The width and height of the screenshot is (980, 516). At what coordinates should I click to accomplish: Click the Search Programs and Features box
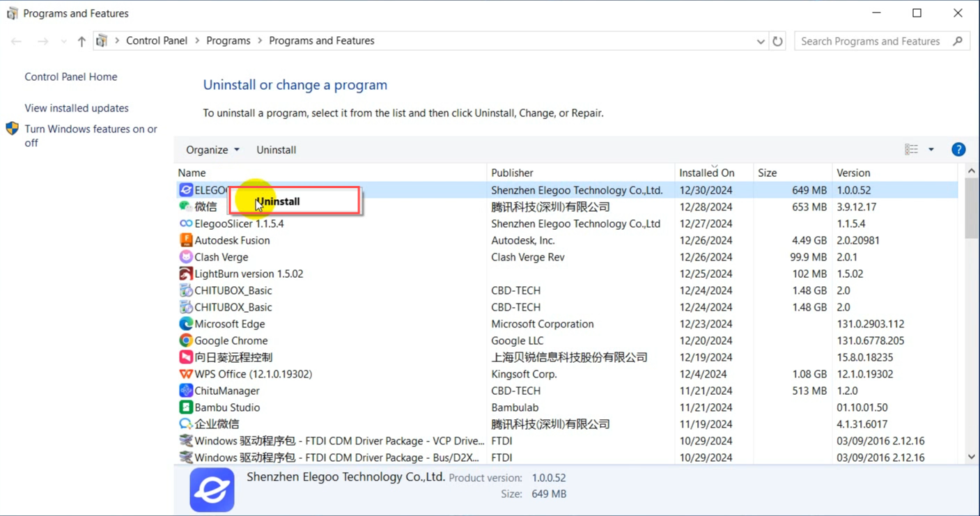click(871, 41)
